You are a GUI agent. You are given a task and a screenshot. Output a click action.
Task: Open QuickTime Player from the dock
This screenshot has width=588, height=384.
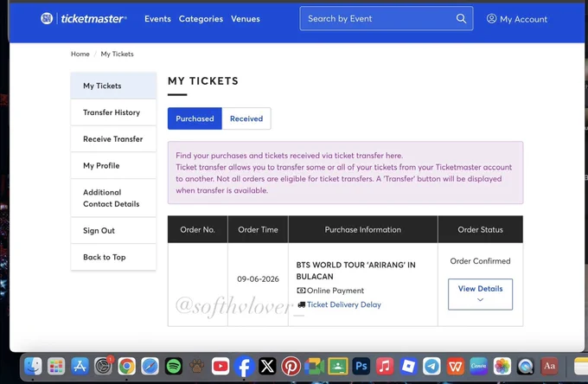point(526,366)
